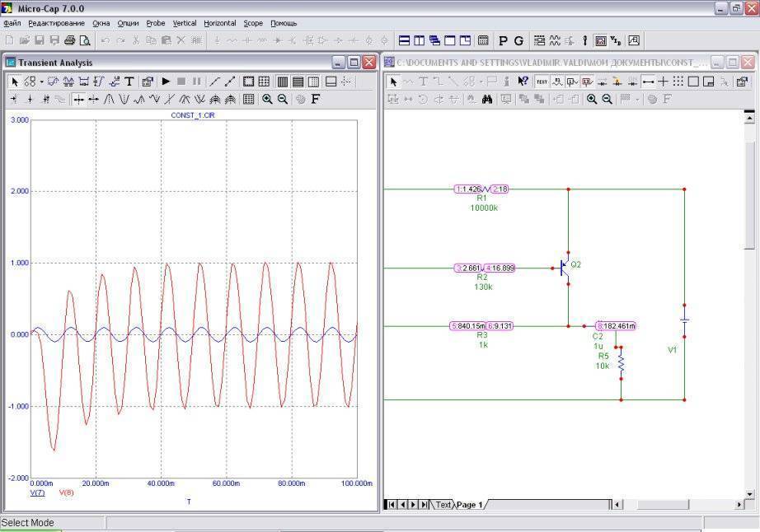Click the binoculars Find icon in schematic toolbar
The width and height of the screenshot is (760, 532).
tap(487, 99)
